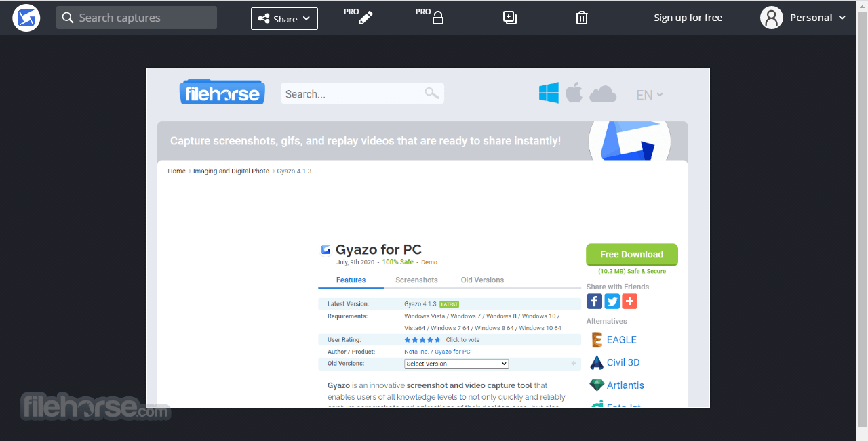Click the Home breadcrumb link

(176, 171)
